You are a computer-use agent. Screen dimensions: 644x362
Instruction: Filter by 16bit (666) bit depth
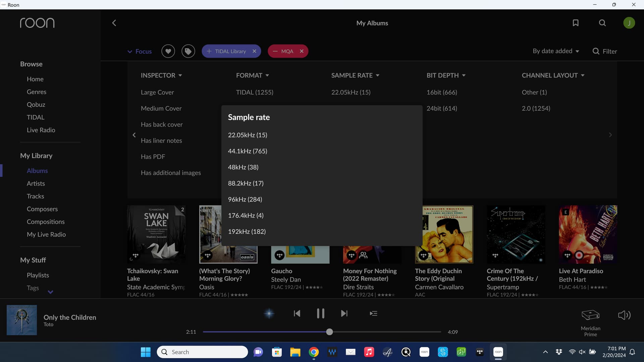point(442,92)
